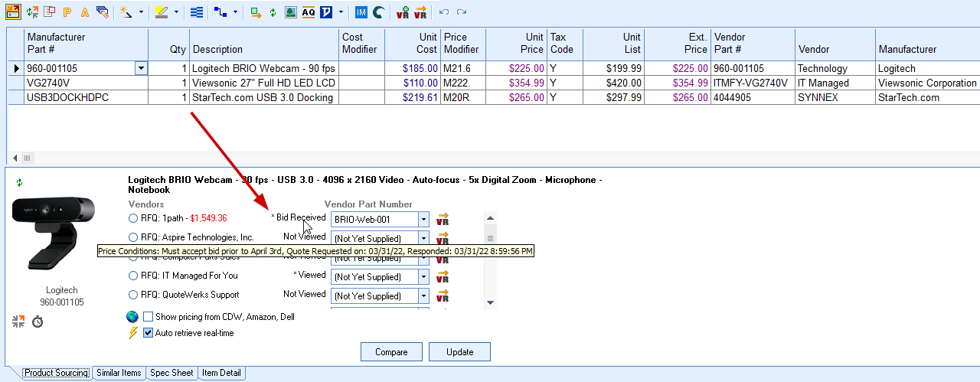Uncheck Auto retrieve real-time checkbox
980x382 pixels.
[x=149, y=333]
